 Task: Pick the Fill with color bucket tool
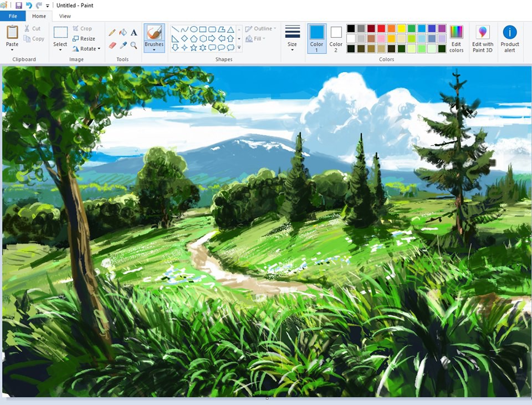[123, 33]
